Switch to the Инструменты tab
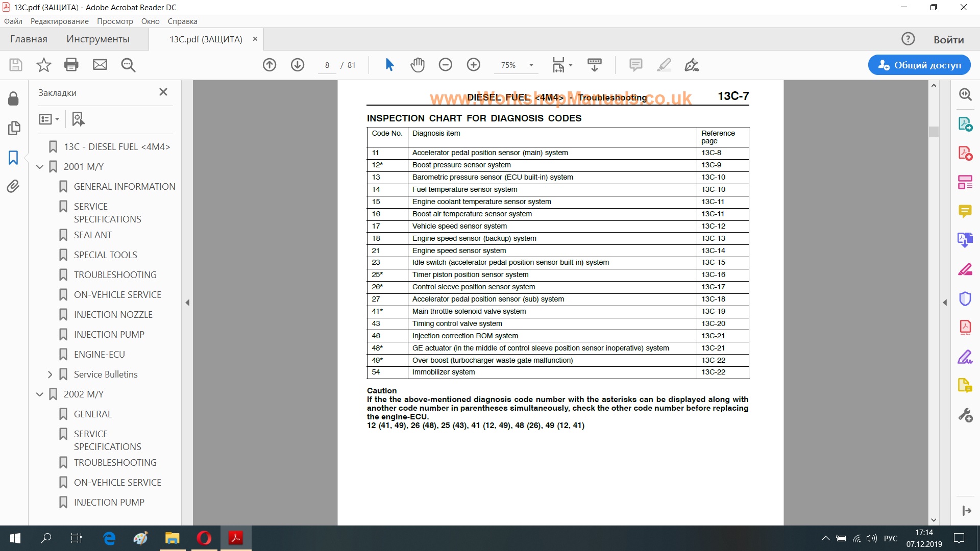 (98, 39)
